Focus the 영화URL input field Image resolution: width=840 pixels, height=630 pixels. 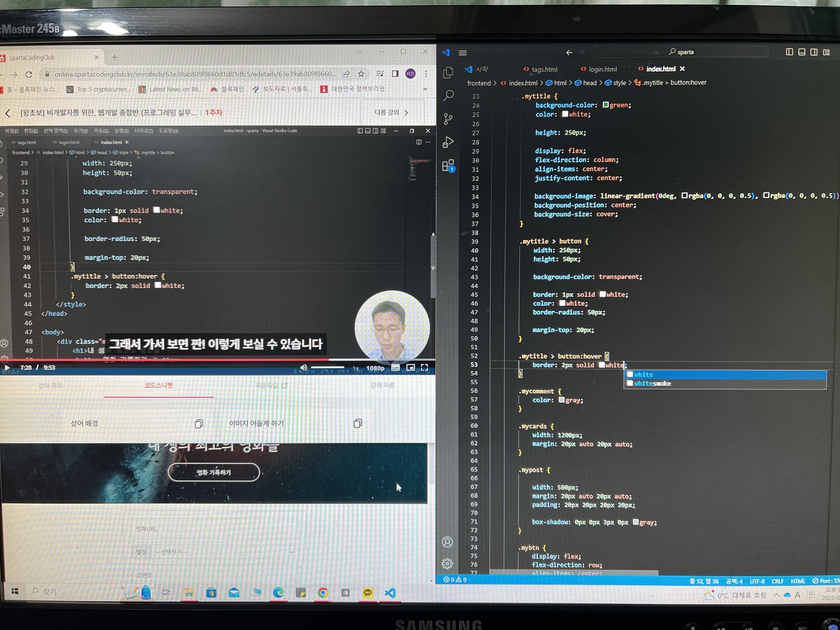coord(215,529)
